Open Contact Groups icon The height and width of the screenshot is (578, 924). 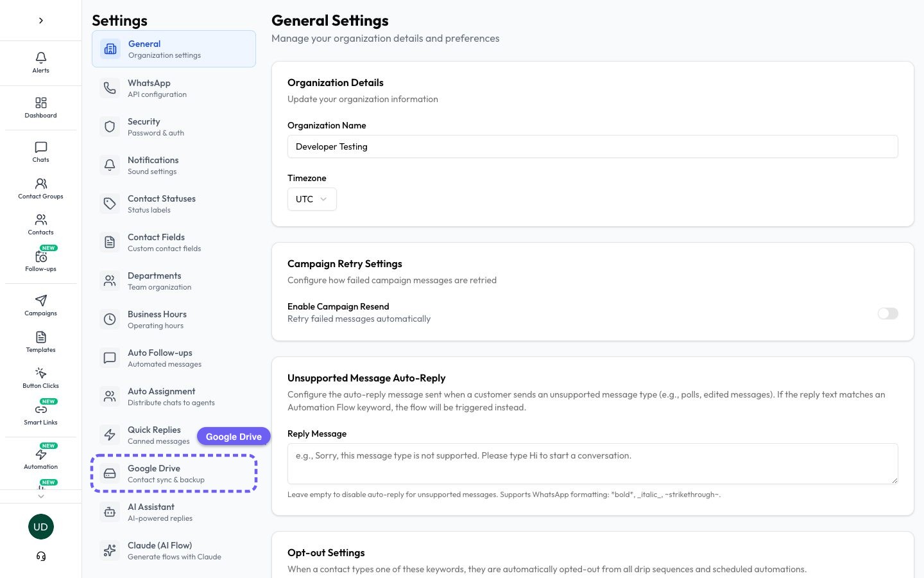click(41, 184)
